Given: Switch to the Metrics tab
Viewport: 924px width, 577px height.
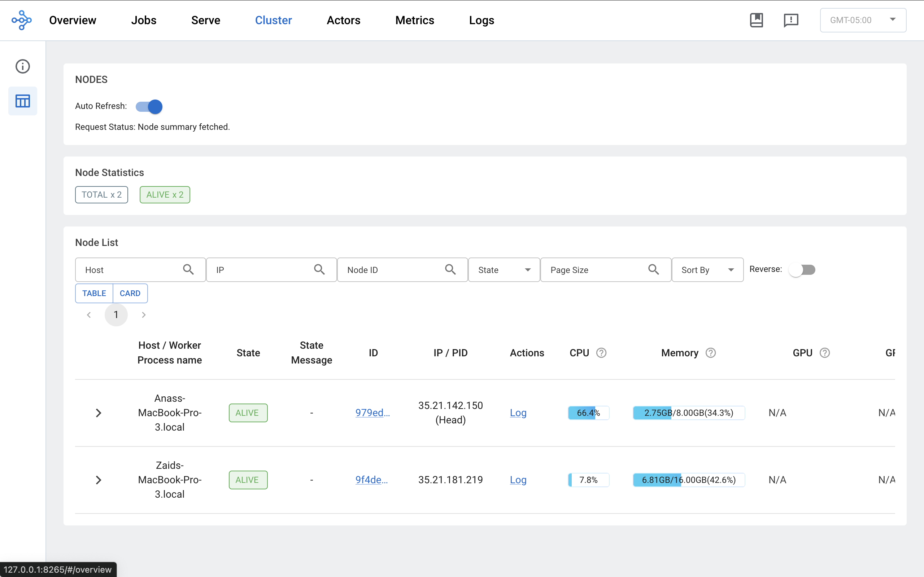Looking at the screenshot, I should pos(415,20).
